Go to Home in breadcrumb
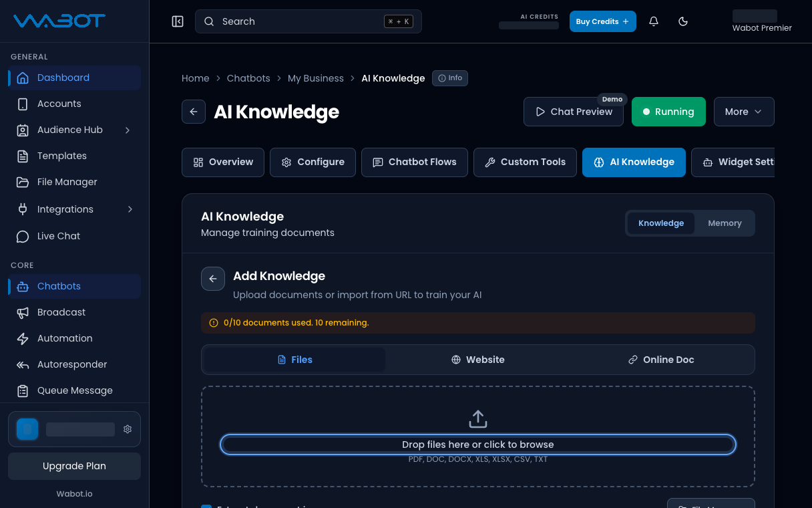The image size is (812, 508). 196,78
